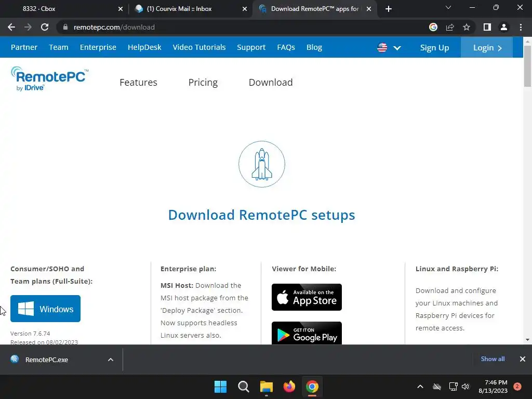Open the FAQs page link
The width and height of the screenshot is (532, 399).
(x=286, y=47)
